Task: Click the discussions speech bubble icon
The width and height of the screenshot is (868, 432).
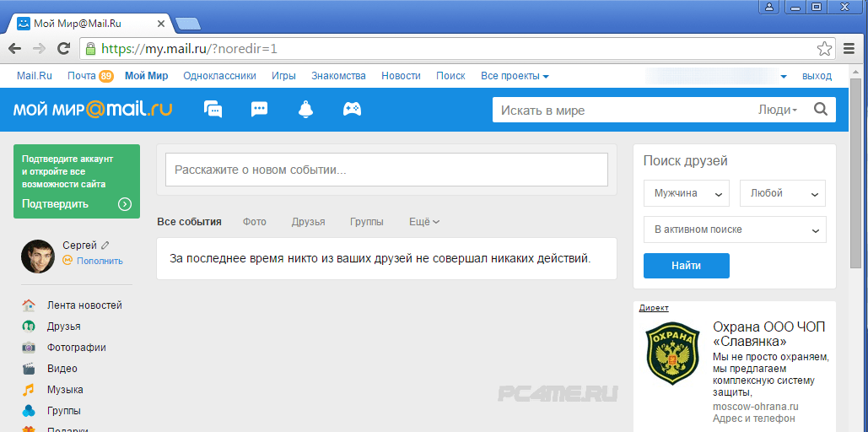Action: point(260,110)
